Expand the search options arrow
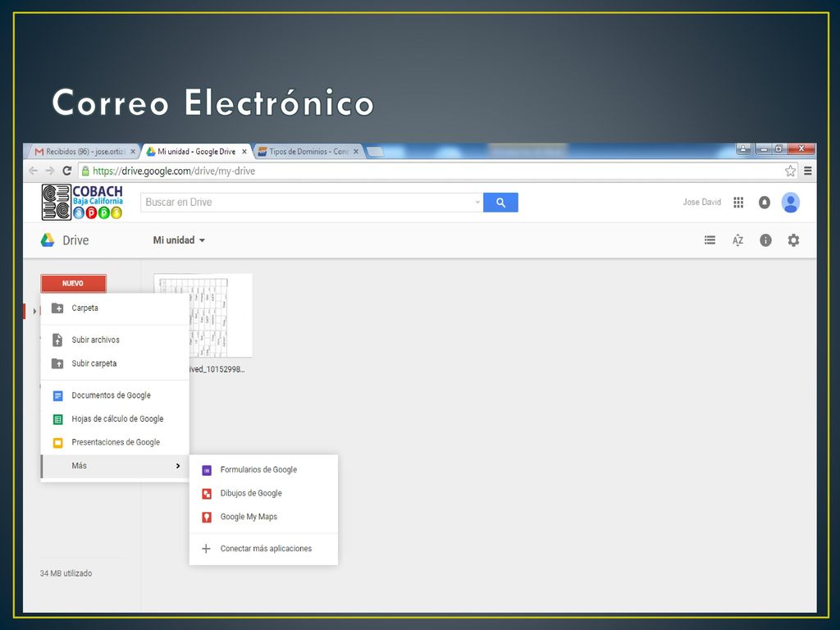This screenshot has width=840, height=630. click(477, 203)
